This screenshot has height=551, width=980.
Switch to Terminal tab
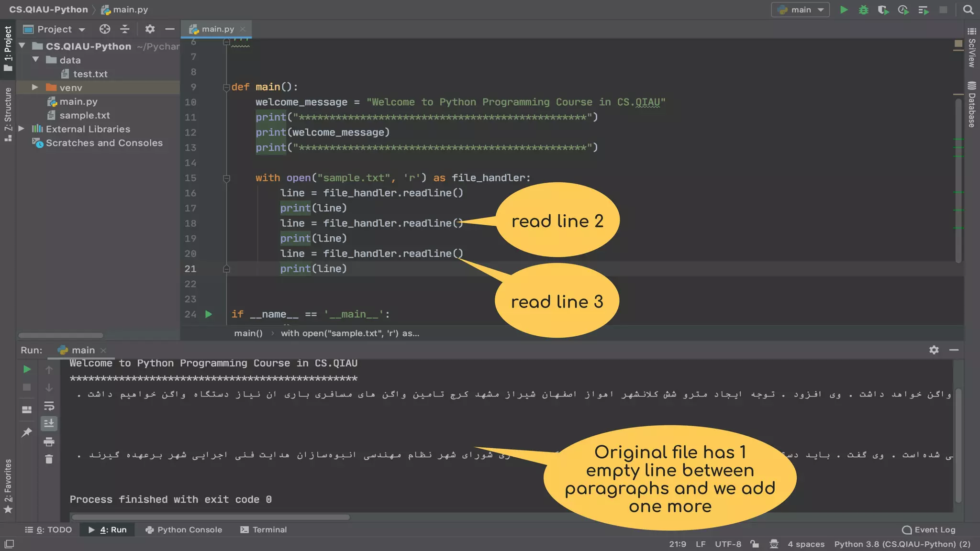coord(264,529)
